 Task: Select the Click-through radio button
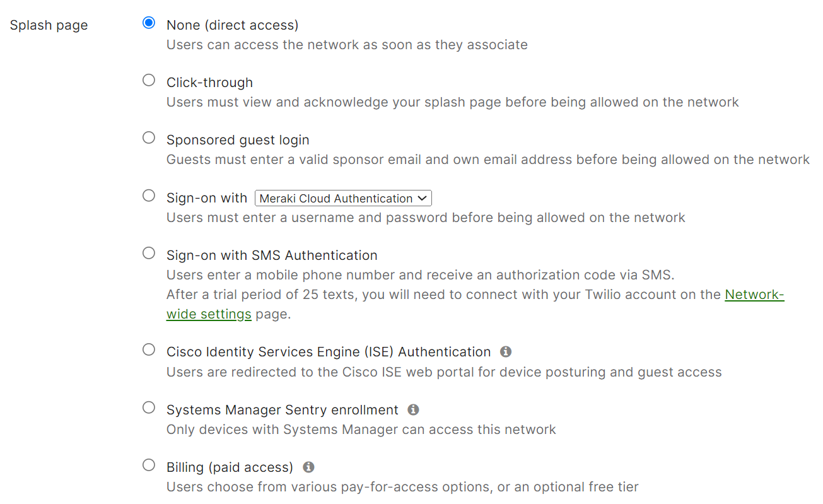(x=149, y=80)
